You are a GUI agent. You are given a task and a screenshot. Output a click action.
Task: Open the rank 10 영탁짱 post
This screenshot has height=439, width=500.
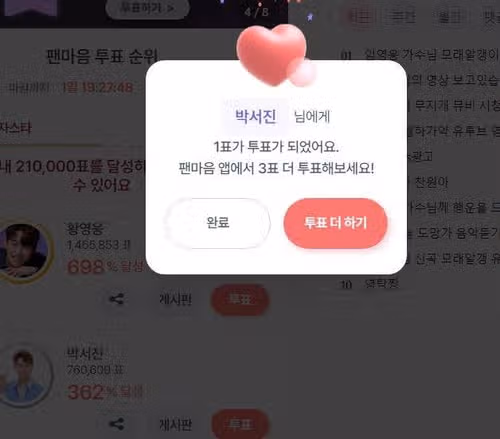click(370, 284)
